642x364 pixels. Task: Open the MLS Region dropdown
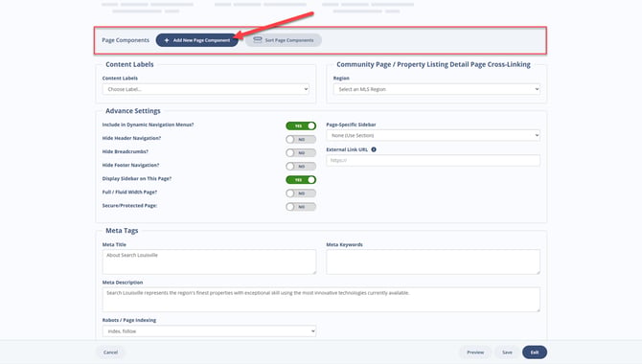(436, 89)
